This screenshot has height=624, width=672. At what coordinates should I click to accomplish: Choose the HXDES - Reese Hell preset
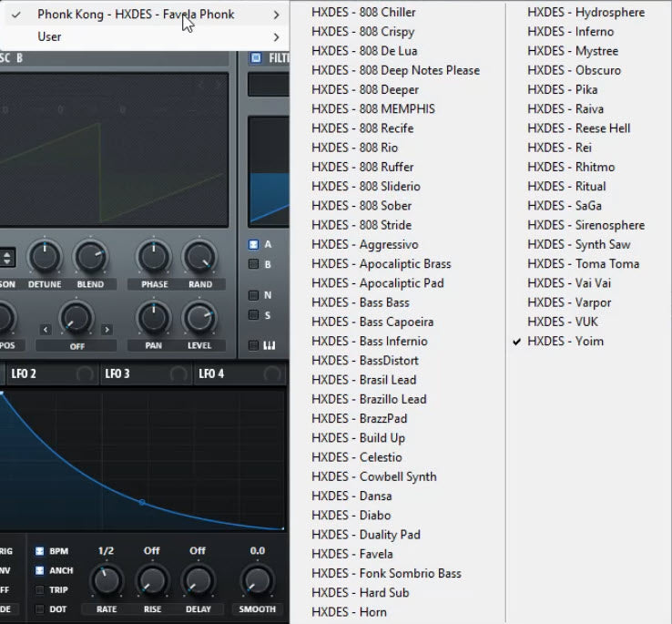(578, 128)
